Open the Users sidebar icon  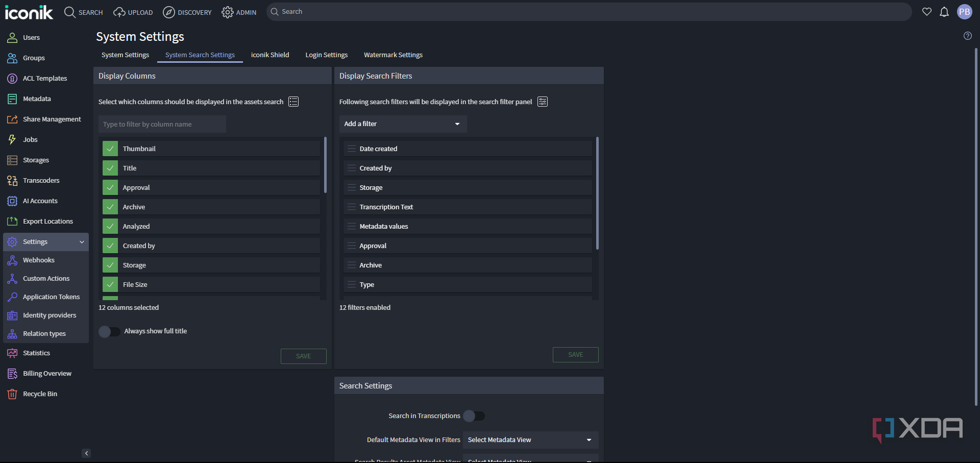(x=12, y=37)
